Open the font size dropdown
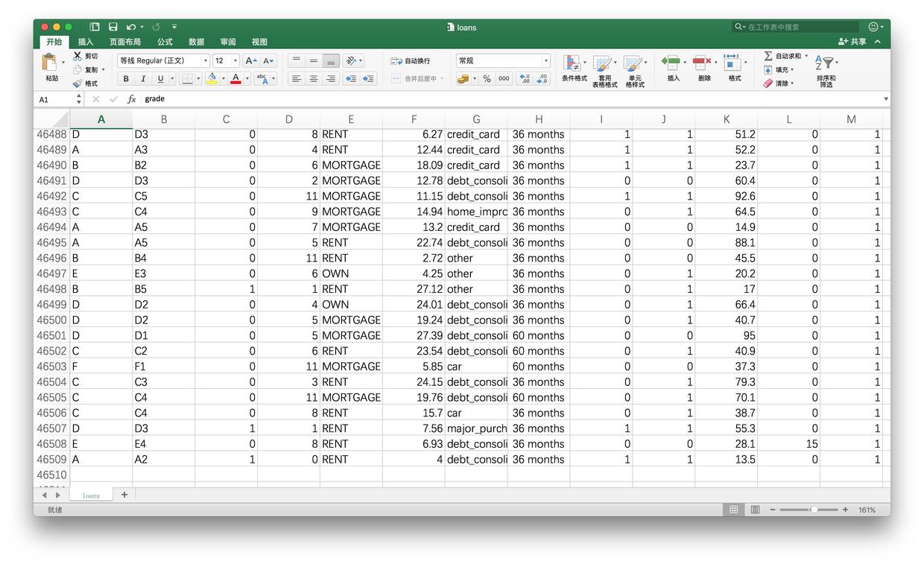The height and width of the screenshot is (564, 924). tap(235, 61)
